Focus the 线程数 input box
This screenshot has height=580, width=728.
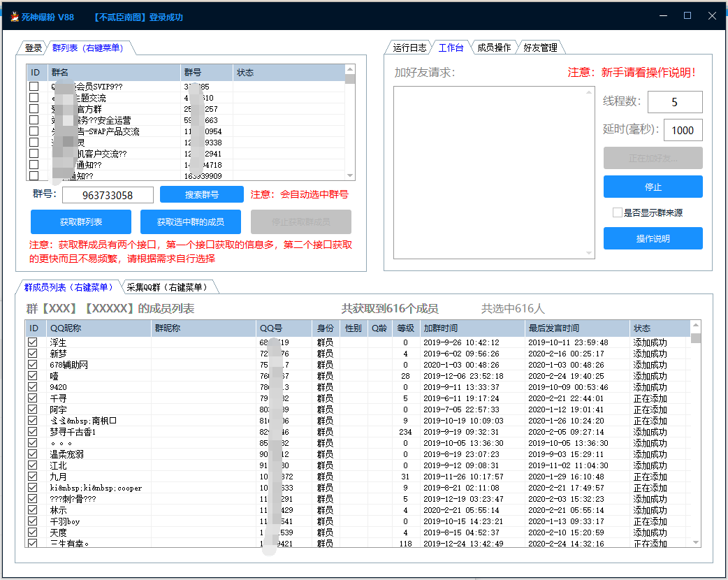(674, 102)
